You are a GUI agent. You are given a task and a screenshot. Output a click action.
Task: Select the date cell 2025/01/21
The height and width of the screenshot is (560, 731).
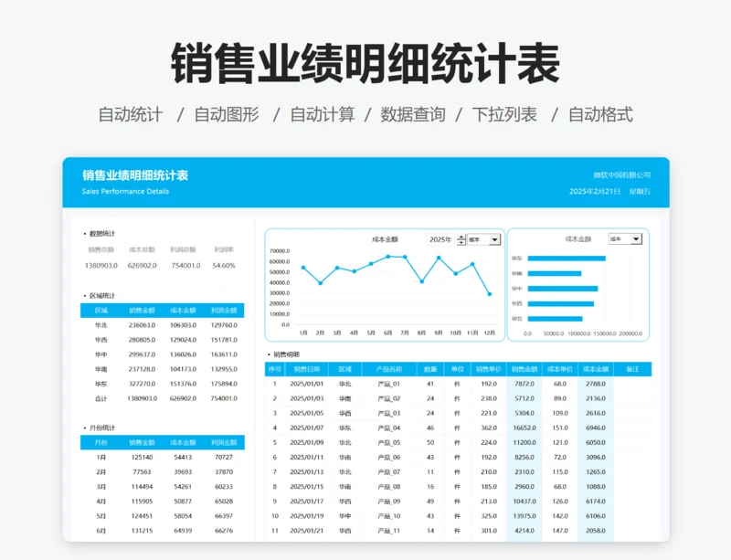point(307,531)
